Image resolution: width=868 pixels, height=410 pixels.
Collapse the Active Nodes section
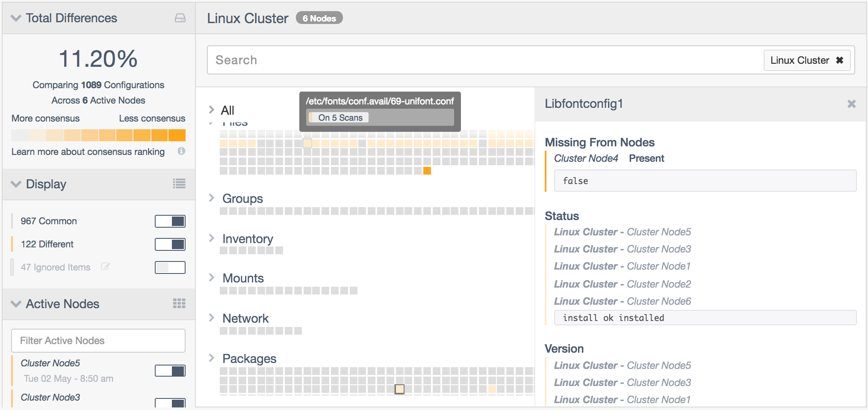16,304
